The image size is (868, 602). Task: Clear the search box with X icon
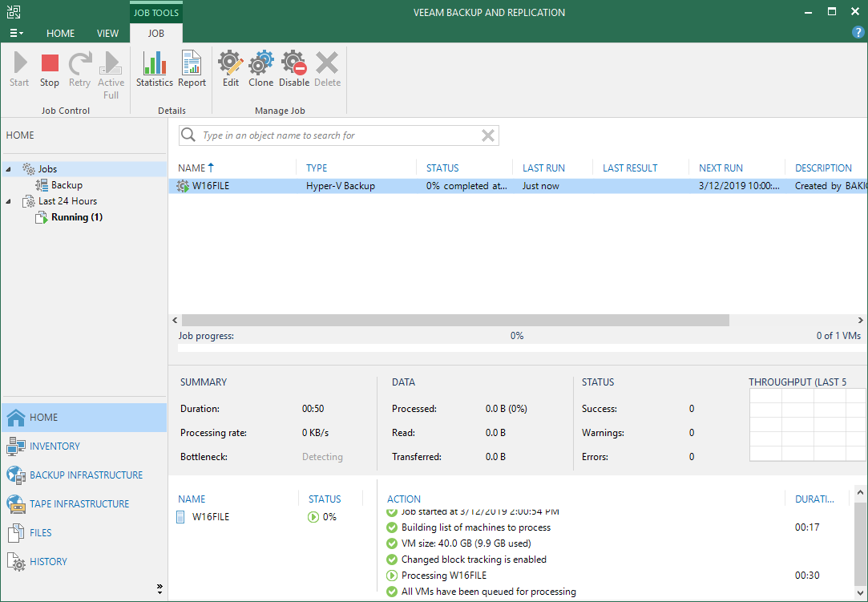pyautogui.click(x=487, y=135)
